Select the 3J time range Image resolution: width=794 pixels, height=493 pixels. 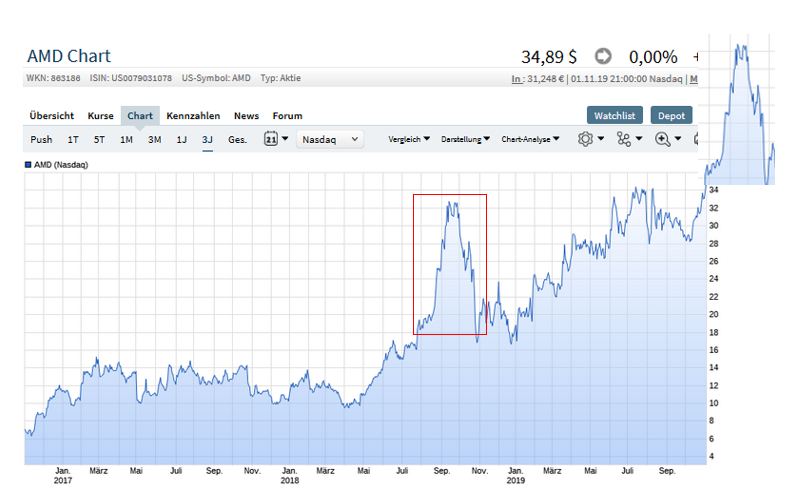click(207, 139)
